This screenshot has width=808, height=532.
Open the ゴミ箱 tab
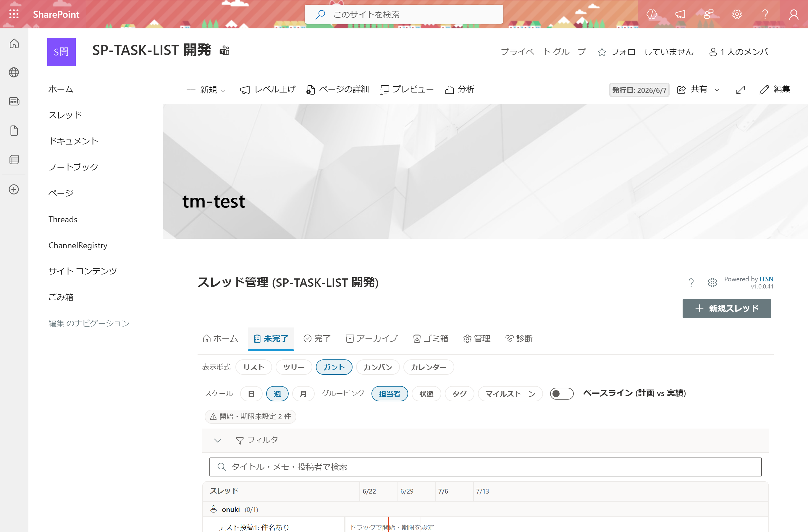point(431,339)
